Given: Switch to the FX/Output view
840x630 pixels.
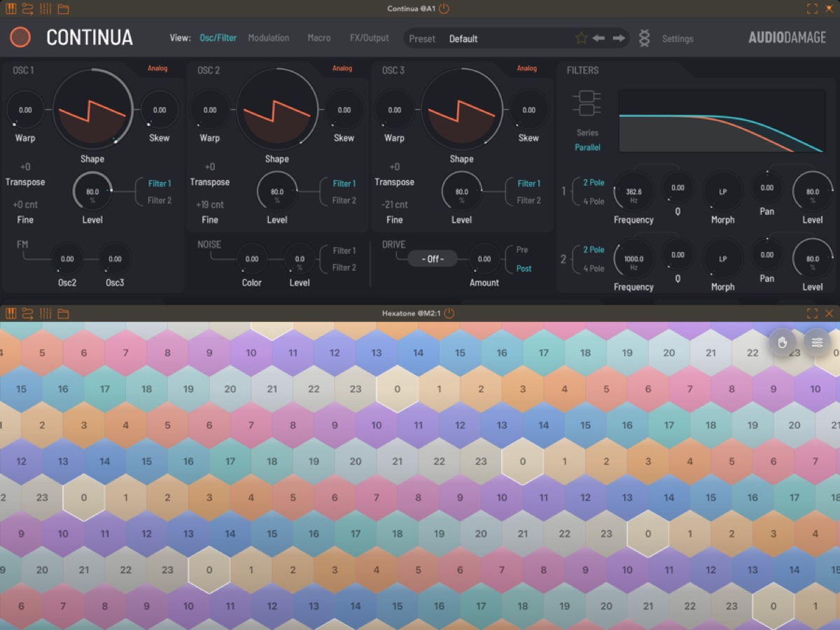Looking at the screenshot, I should coord(370,38).
